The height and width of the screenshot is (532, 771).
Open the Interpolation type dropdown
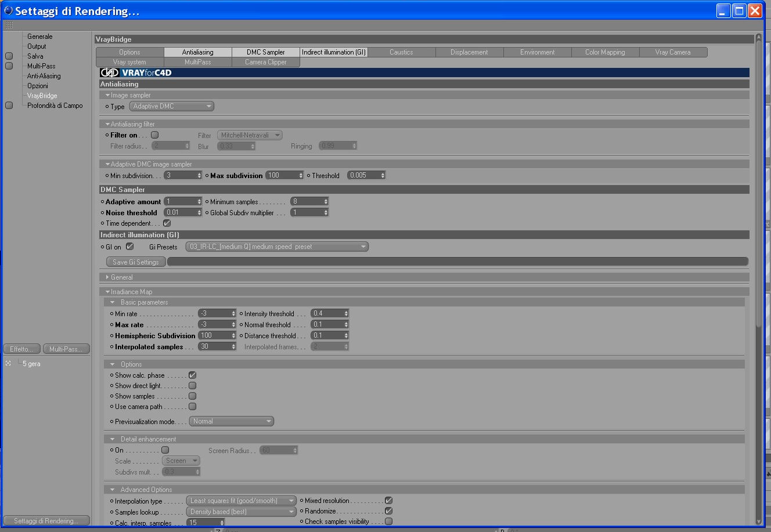pos(242,501)
